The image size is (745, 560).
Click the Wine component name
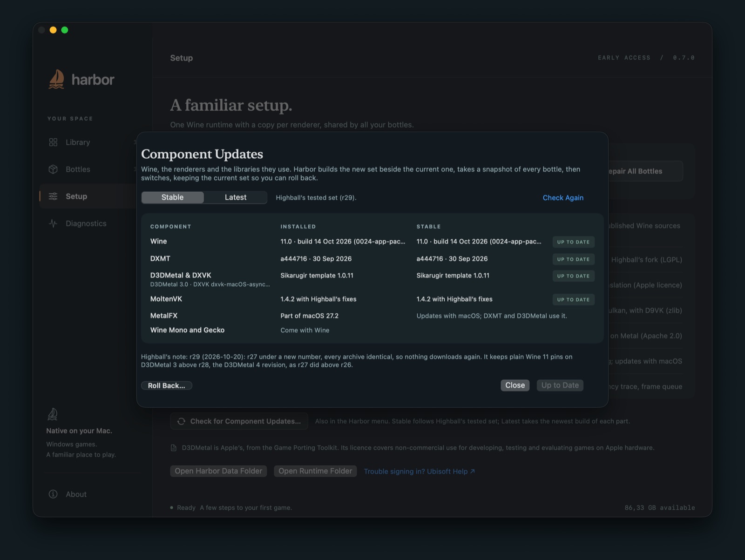tap(158, 241)
